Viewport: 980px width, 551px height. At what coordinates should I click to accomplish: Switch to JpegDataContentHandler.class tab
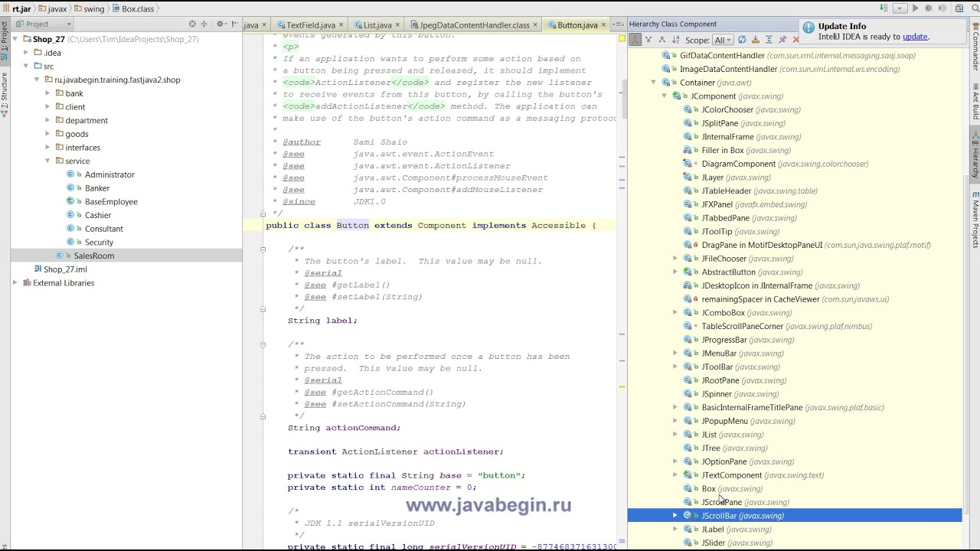[x=475, y=24]
